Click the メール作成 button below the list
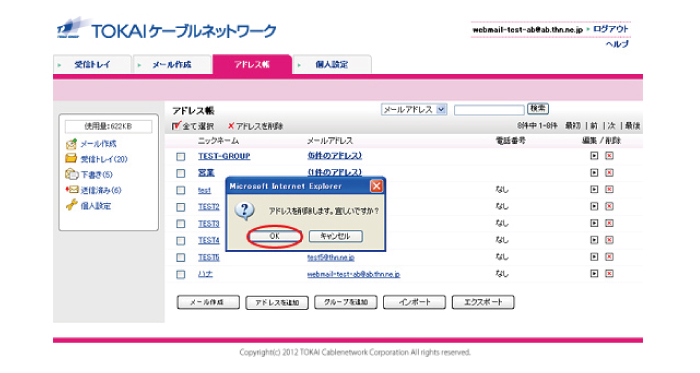 coord(208,303)
